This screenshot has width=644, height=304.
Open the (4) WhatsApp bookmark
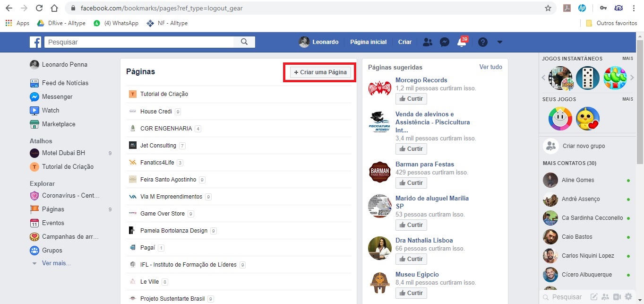(x=116, y=23)
